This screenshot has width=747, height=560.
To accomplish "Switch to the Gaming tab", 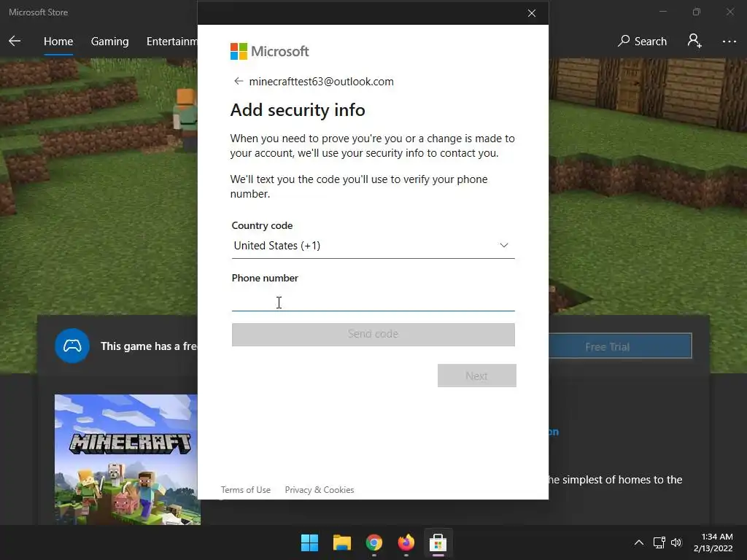I will click(109, 42).
